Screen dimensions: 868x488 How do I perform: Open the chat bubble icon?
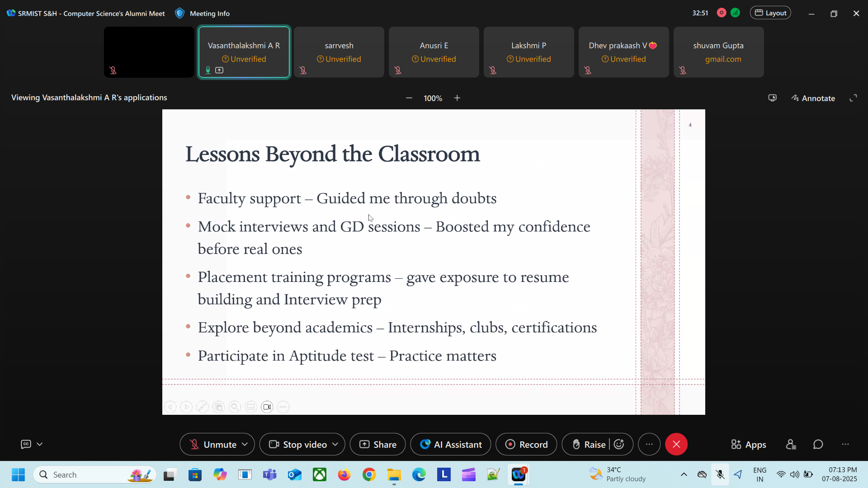818,445
